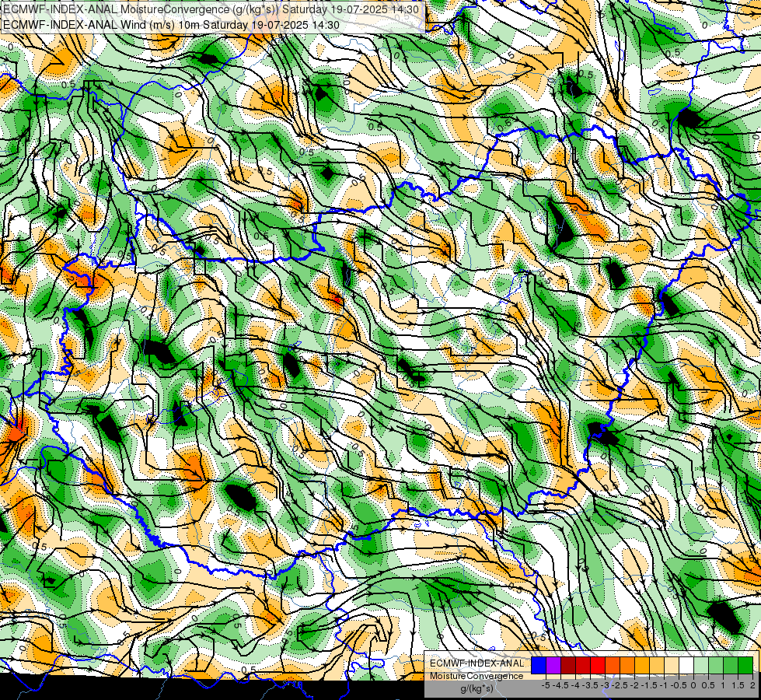Screen dimensions: 761x700
Task: Click the '-4.5' legend tick value
Action: click(560, 685)
